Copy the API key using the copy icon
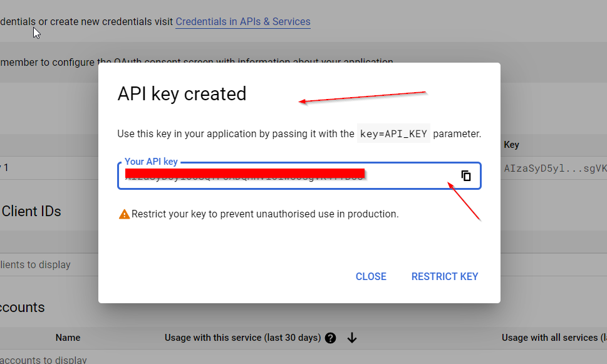The height and width of the screenshot is (364, 607). [466, 176]
